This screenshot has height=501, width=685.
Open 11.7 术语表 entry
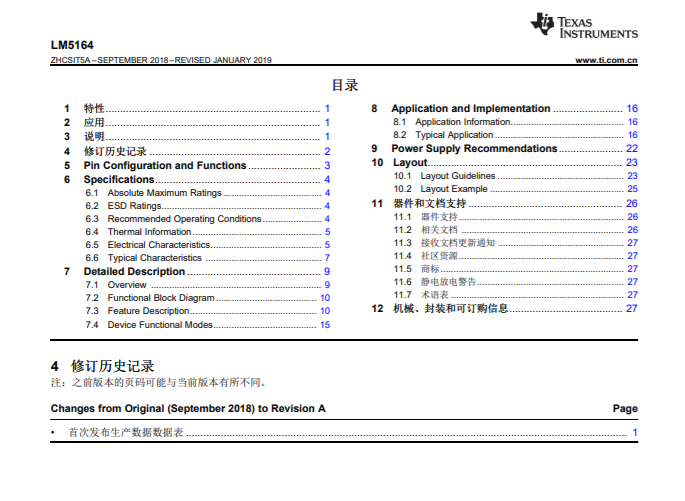(x=515, y=295)
